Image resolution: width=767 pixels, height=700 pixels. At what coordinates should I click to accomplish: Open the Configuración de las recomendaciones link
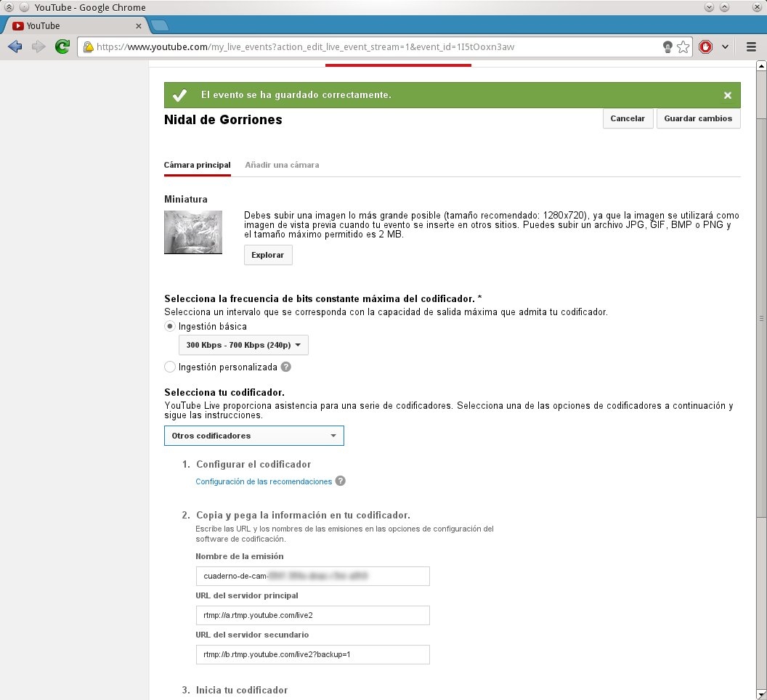click(x=264, y=481)
